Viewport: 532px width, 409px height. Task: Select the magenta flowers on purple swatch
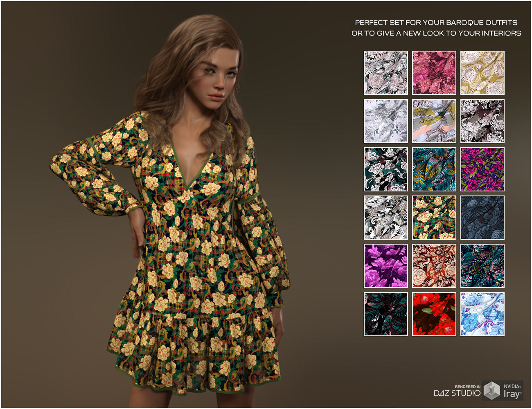(x=482, y=169)
